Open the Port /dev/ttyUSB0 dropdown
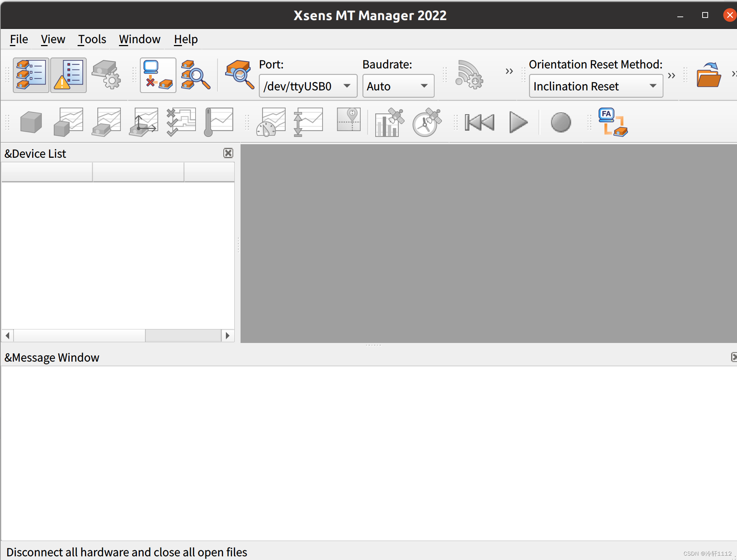Screen dimensions: 737x560 point(308,86)
